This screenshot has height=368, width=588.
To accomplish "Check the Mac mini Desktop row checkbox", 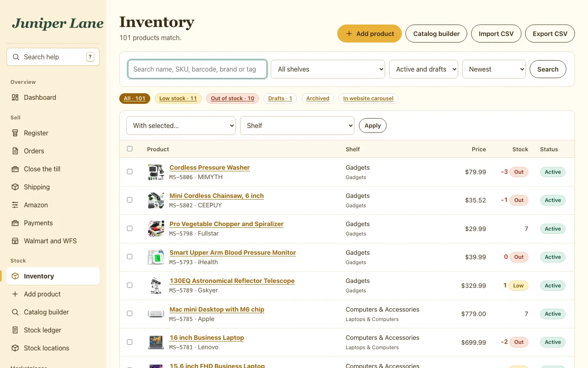I will coord(129,314).
